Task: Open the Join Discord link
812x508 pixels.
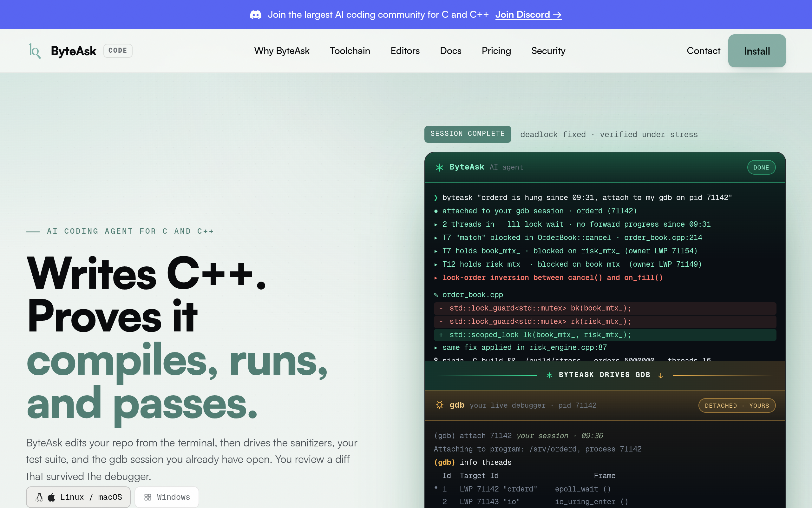Action: [528, 15]
